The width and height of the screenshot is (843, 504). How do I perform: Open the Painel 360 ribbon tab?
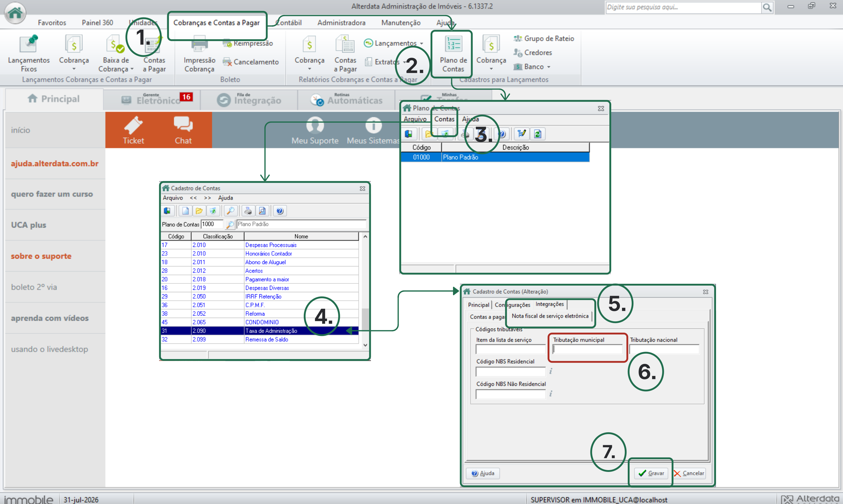(97, 23)
